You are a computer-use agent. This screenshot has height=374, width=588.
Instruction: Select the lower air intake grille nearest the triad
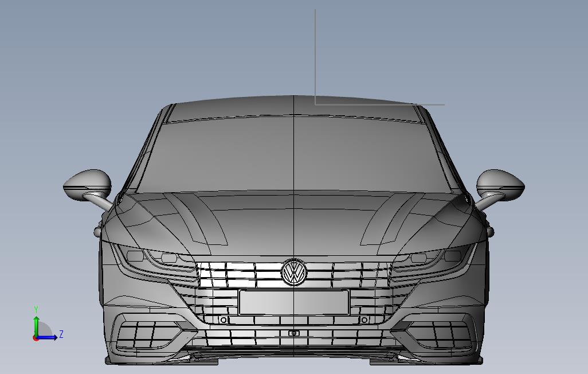[148, 334]
